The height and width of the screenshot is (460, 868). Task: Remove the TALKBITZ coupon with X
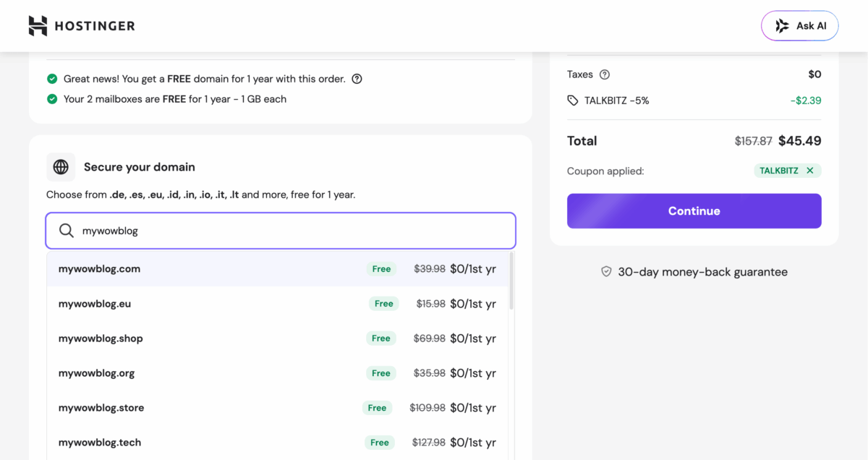click(x=810, y=171)
